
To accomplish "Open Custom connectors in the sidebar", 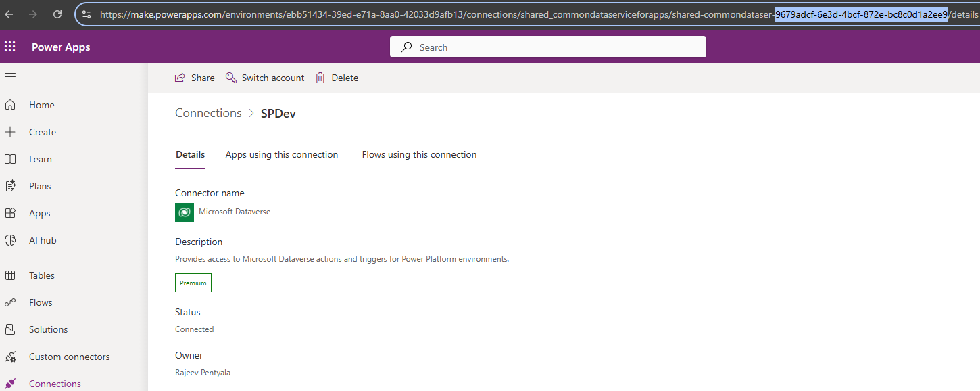I will pos(69,356).
